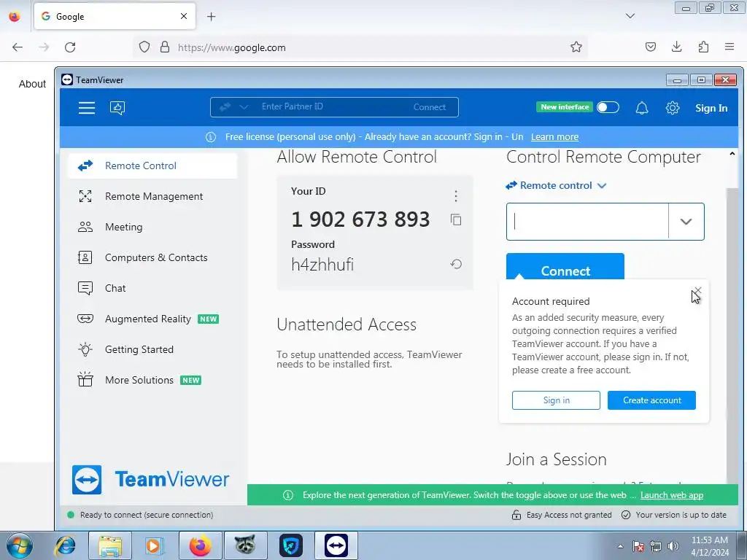The height and width of the screenshot is (560, 747).
Task: Open the Firefox application menu
Action: [x=729, y=47]
